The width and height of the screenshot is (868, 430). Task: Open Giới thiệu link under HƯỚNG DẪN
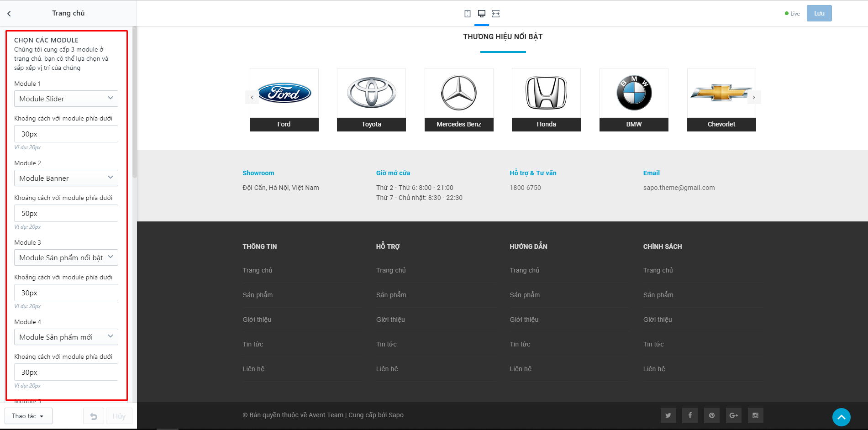coord(524,320)
